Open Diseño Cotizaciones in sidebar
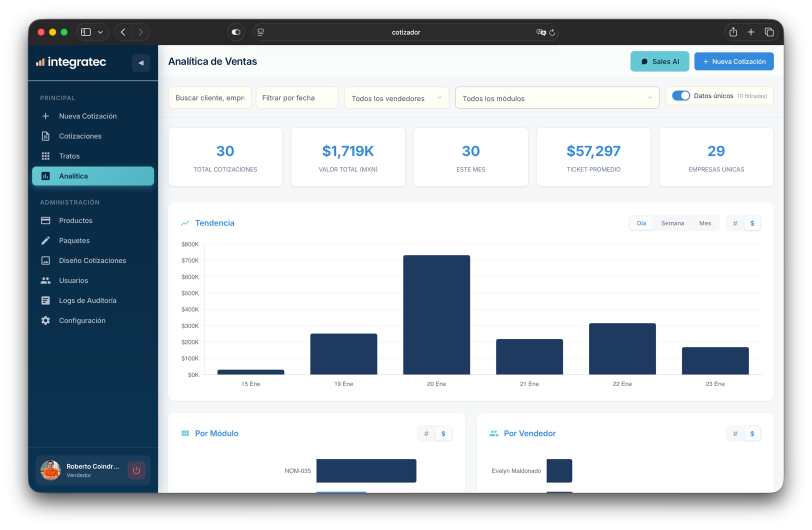This screenshot has height=530, width=812. 92,260
